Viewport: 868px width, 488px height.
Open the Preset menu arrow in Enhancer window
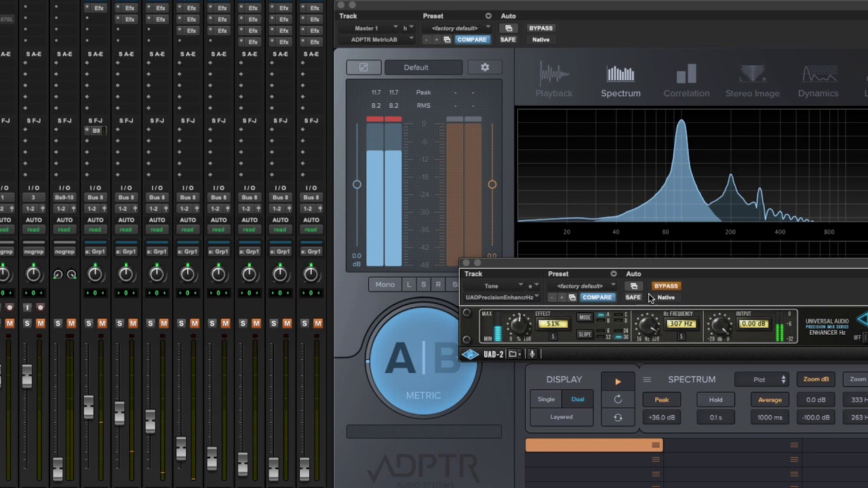tap(613, 274)
